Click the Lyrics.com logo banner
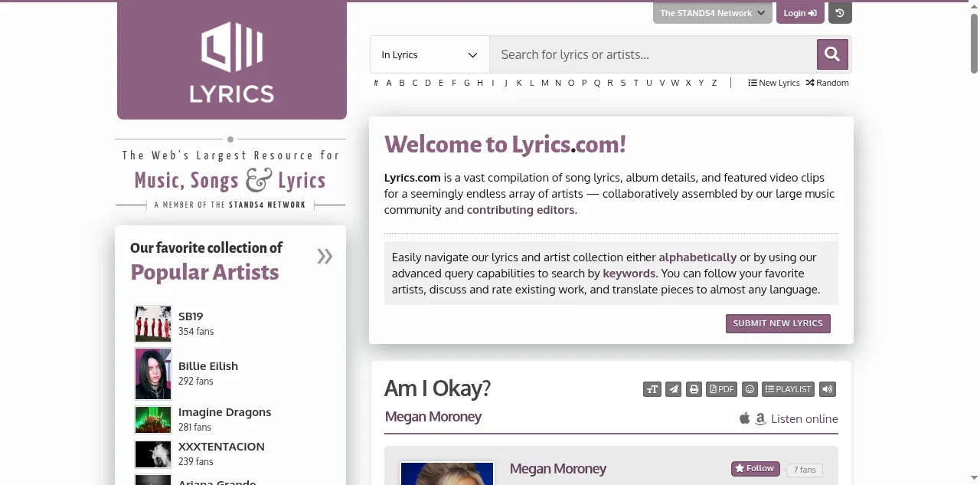980x485 pixels. point(232,61)
